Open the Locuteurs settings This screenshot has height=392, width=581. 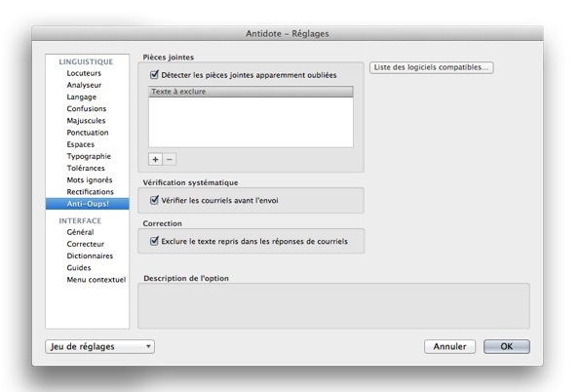tap(84, 73)
